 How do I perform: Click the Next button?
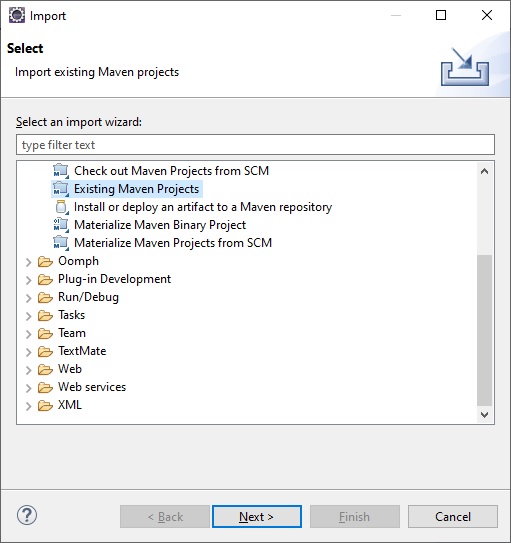click(x=257, y=517)
